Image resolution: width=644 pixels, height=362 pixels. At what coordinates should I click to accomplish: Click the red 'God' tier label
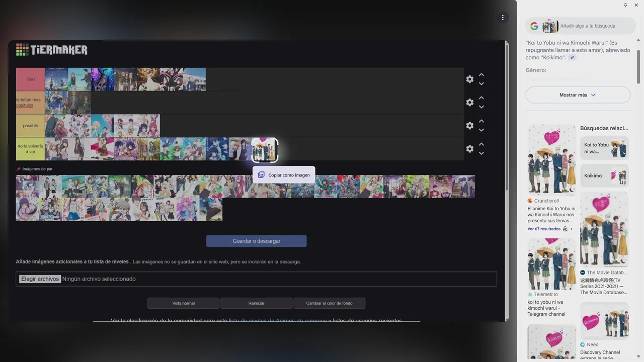point(30,79)
